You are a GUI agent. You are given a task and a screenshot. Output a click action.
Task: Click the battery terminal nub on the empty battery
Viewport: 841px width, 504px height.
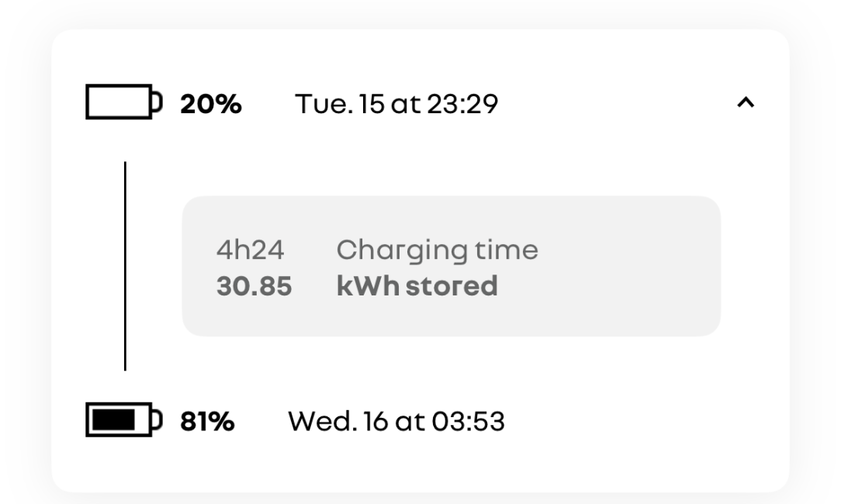(x=157, y=102)
